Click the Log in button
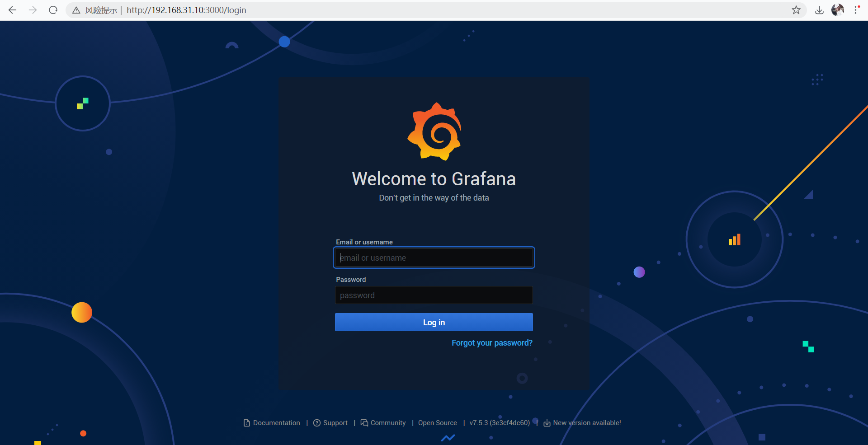This screenshot has width=868, height=445. click(x=434, y=322)
